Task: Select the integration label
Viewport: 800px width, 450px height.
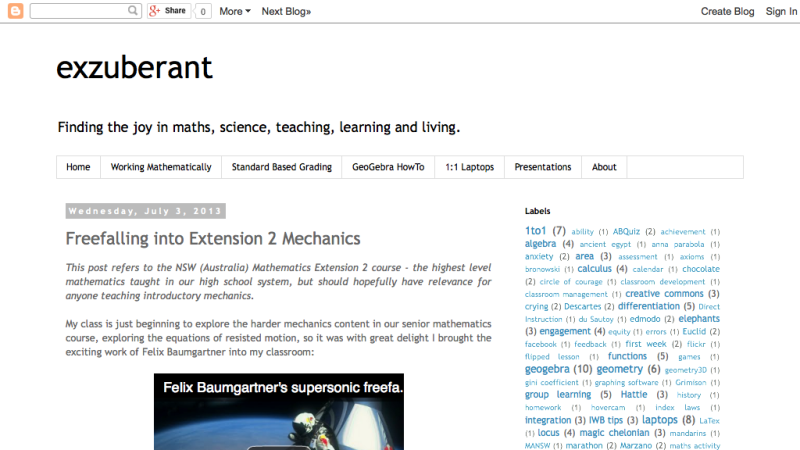Action: pyautogui.click(x=548, y=420)
